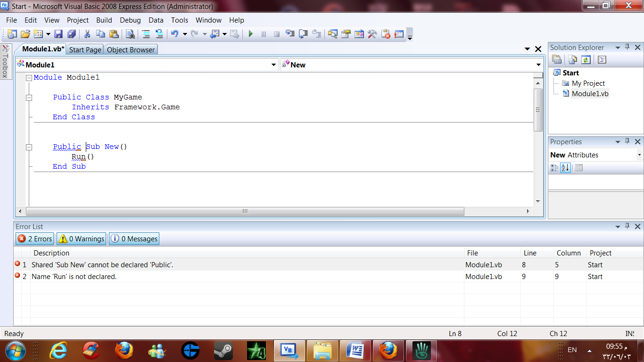
Task: Click the Cut scissors icon
Action: pyautogui.click(x=87, y=34)
